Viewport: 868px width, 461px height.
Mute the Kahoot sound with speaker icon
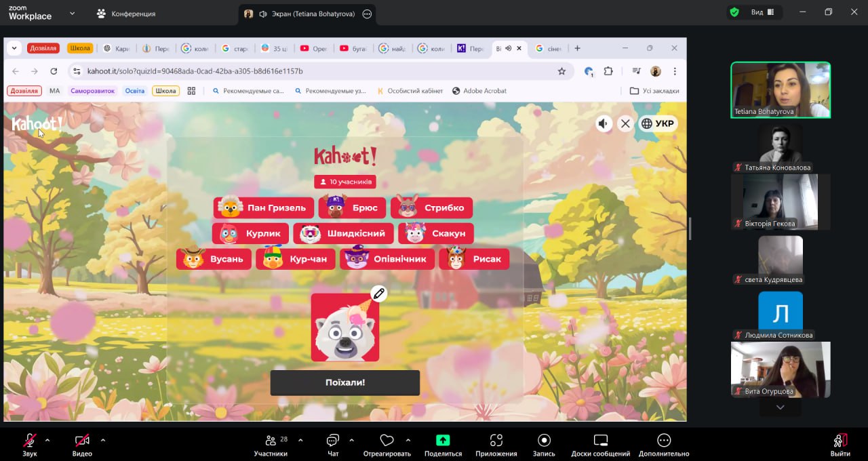603,123
